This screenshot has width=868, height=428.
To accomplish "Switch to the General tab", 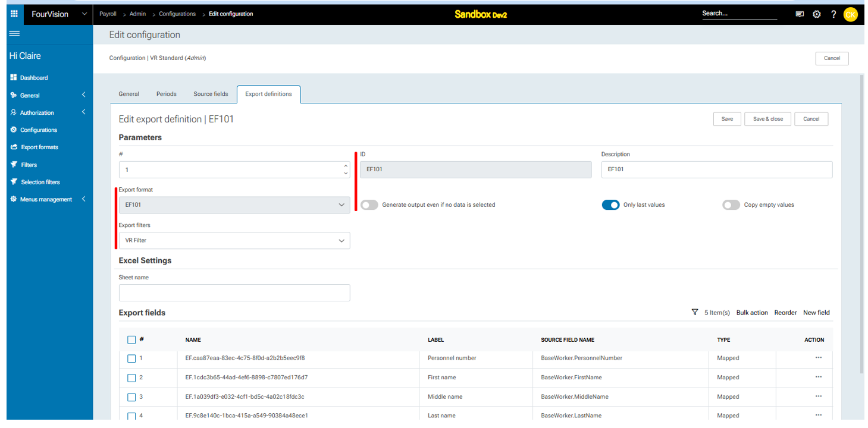I will point(129,94).
